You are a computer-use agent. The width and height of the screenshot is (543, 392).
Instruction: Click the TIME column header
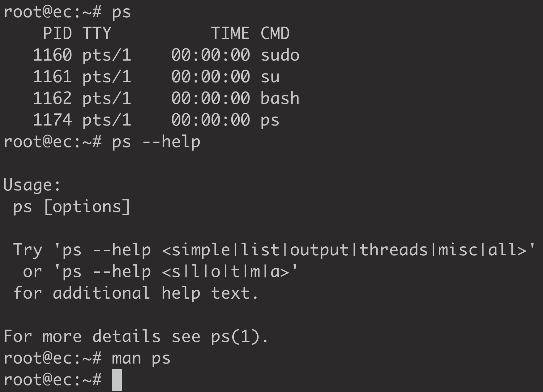pyautogui.click(x=230, y=33)
